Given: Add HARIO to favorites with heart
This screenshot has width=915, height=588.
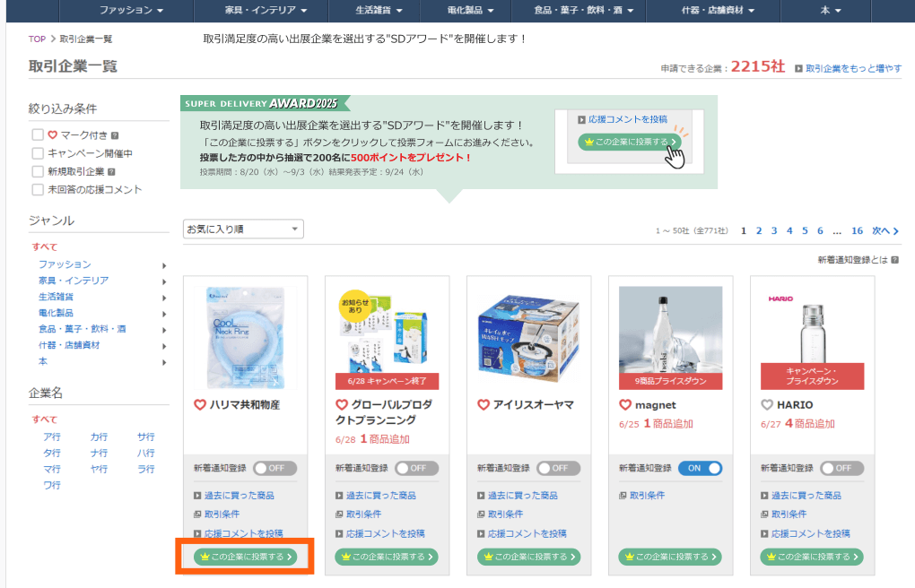Looking at the screenshot, I should click(767, 404).
